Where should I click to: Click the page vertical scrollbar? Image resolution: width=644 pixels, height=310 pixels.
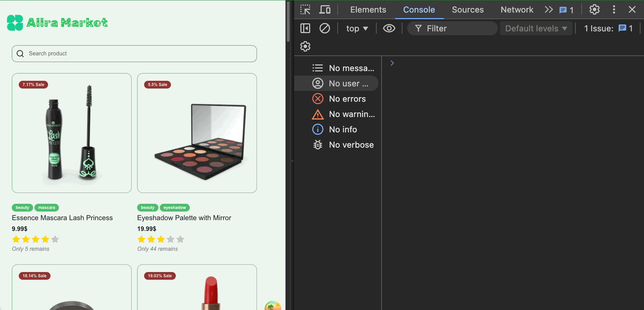[288, 22]
